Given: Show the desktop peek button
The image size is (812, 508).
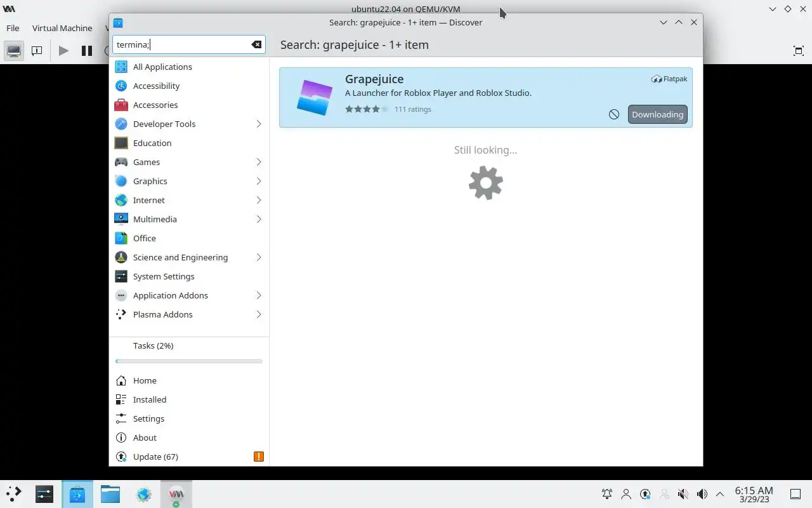Looking at the screenshot, I should coord(796,494).
